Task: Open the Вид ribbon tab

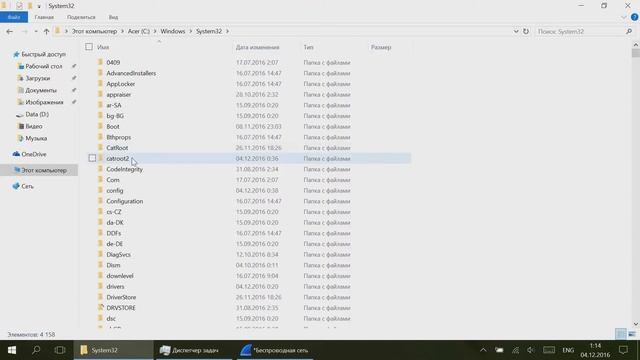Action: click(113, 17)
